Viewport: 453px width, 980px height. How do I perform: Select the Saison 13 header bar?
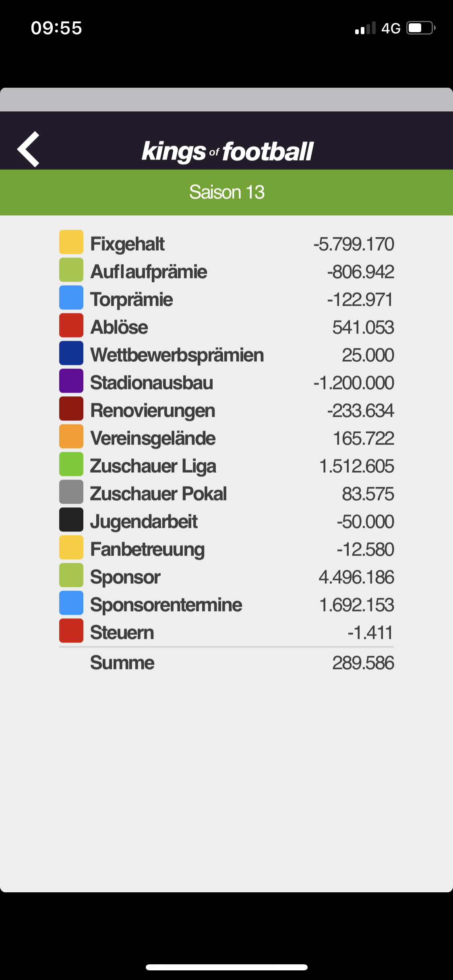point(226,192)
